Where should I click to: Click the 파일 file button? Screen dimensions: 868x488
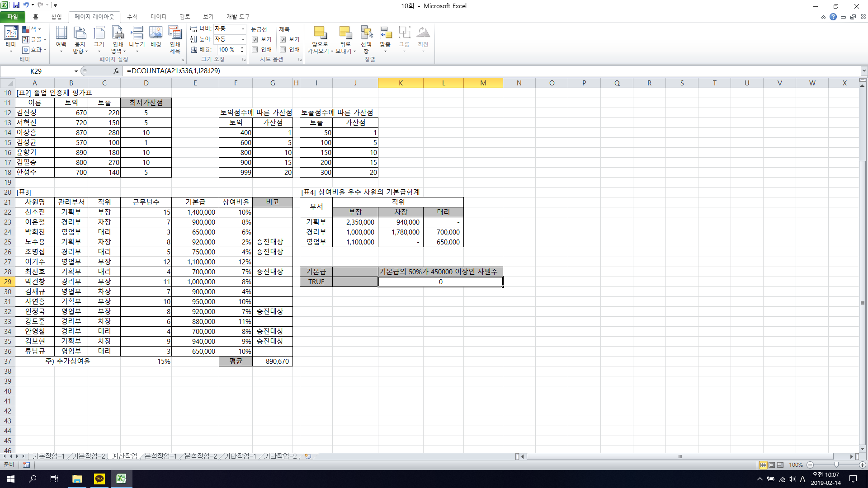tap(13, 17)
